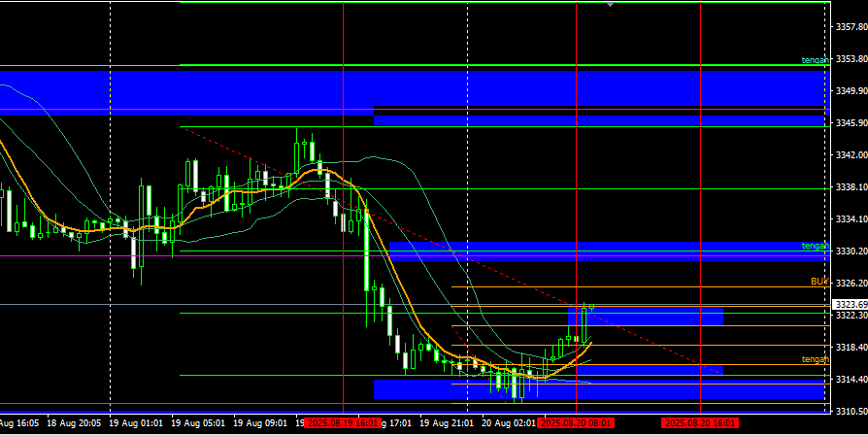Click the 19 Aug 05:01 time axis label
The width and height of the screenshot is (868, 435).
click(x=197, y=424)
